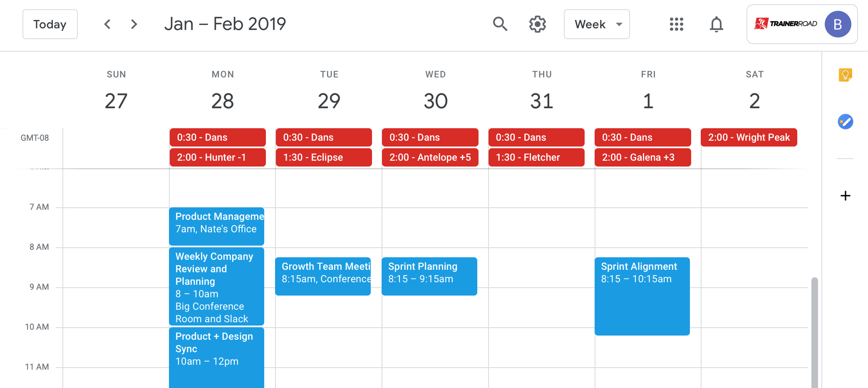This screenshot has width=868, height=388.
Task: Open Google Keep in the side panel
Action: 846,75
